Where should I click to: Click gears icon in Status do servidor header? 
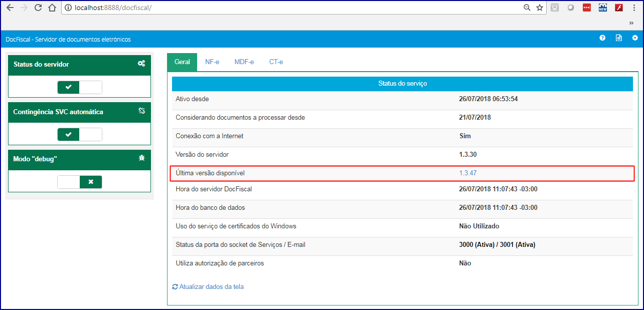[142, 64]
